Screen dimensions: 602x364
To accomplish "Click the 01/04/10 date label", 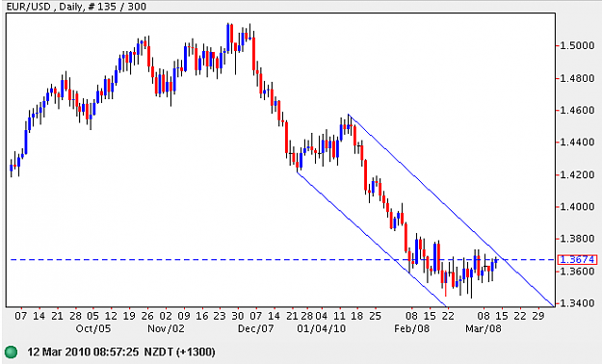I will click(322, 328).
